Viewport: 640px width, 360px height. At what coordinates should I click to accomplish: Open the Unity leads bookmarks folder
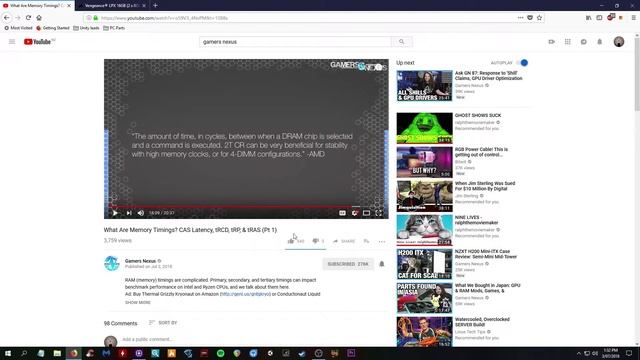coord(86,28)
